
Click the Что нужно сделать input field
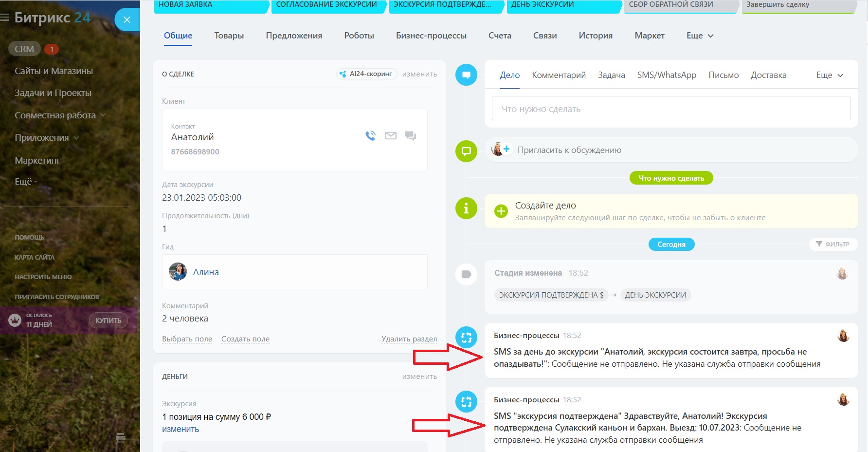[x=671, y=109]
